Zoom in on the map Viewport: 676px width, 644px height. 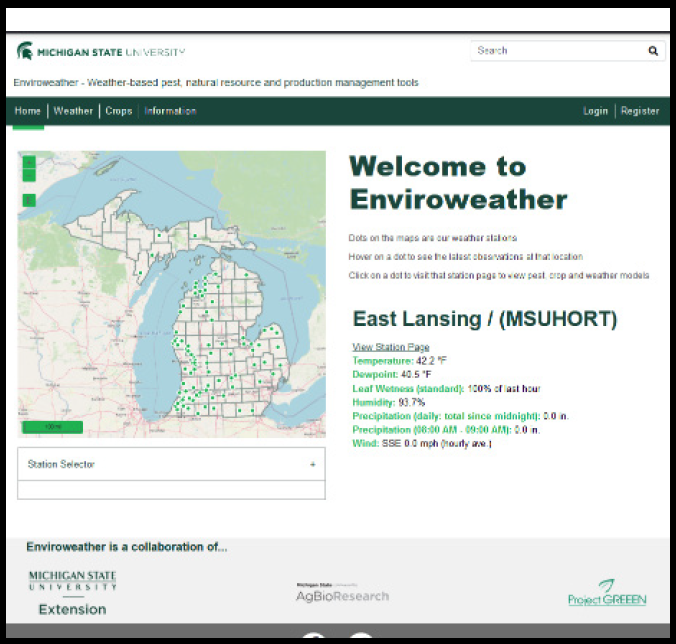(x=29, y=161)
